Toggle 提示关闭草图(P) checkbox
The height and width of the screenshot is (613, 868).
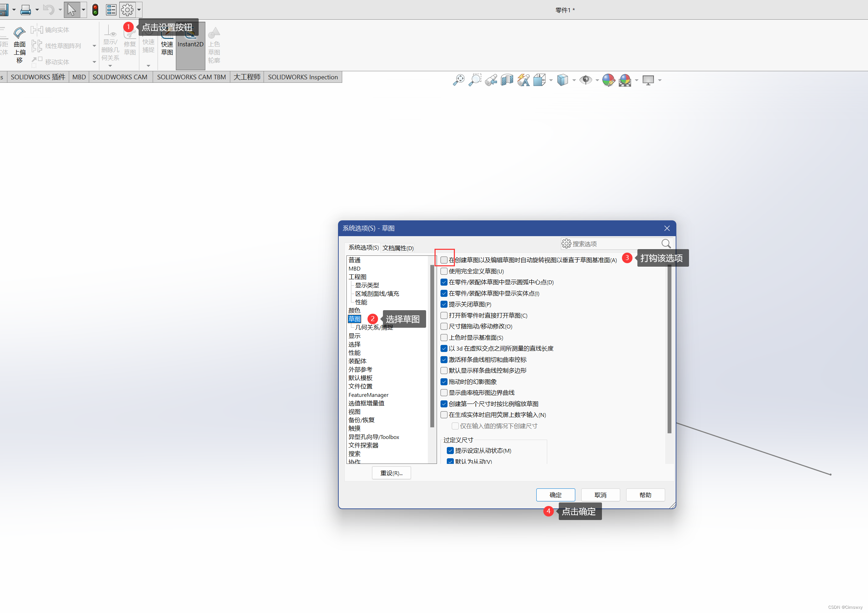coord(444,304)
